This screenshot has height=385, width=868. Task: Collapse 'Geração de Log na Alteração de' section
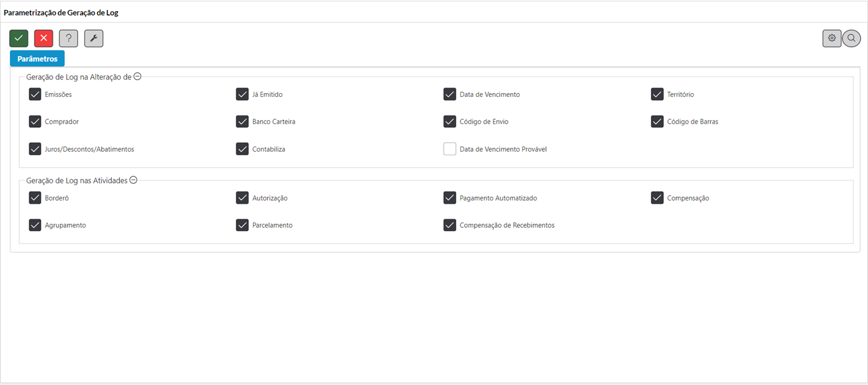[138, 77]
